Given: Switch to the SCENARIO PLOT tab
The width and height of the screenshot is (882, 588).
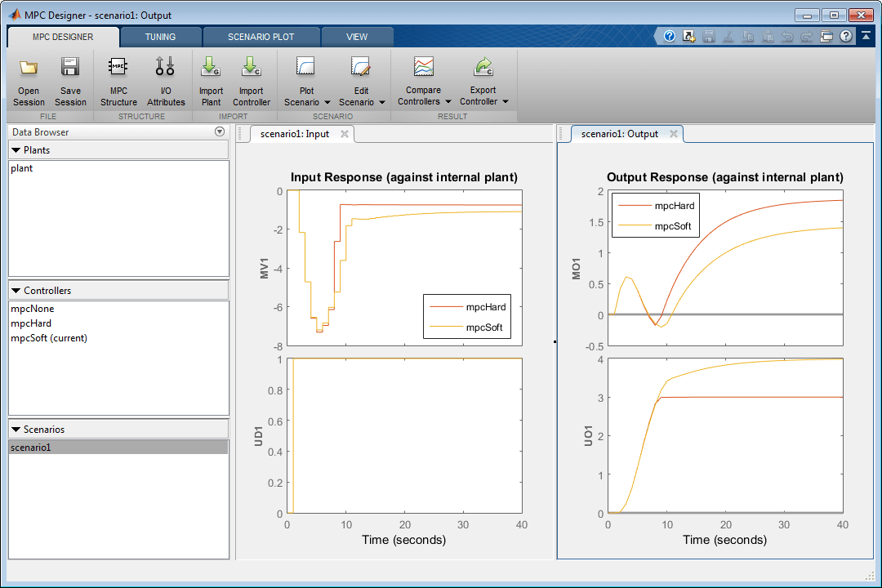Looking at the screenshot, I should click(261, 37).
